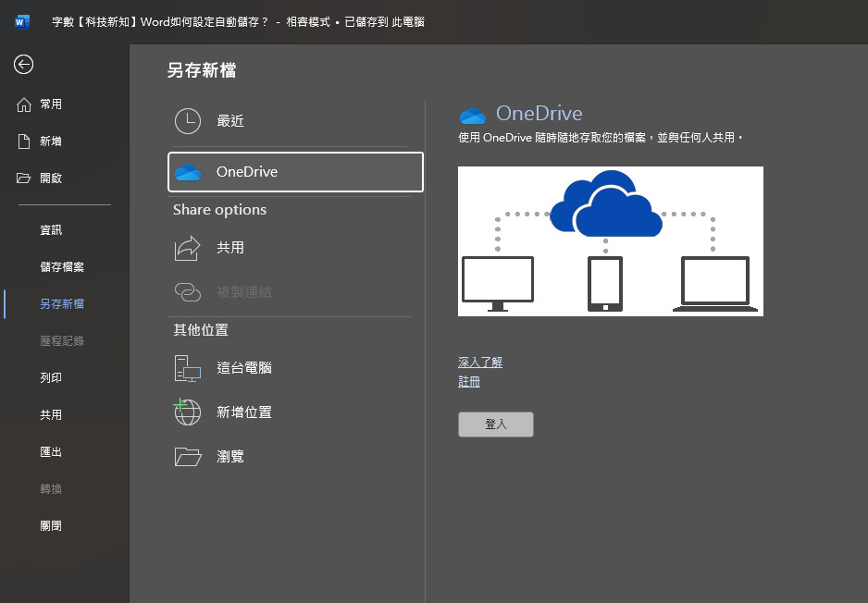Open the 註冊 sign-up link
This screenshot has height=603, width=868.
[469, 382]
